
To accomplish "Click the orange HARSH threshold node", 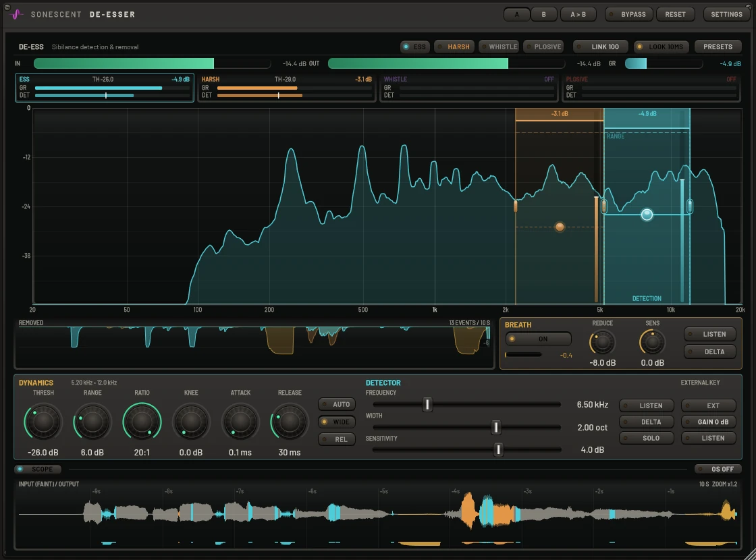I will 560,227.
